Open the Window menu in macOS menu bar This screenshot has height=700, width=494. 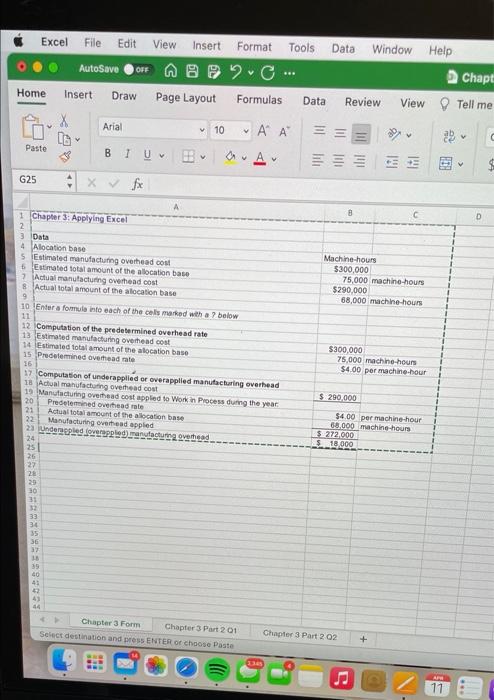[392, 50]
